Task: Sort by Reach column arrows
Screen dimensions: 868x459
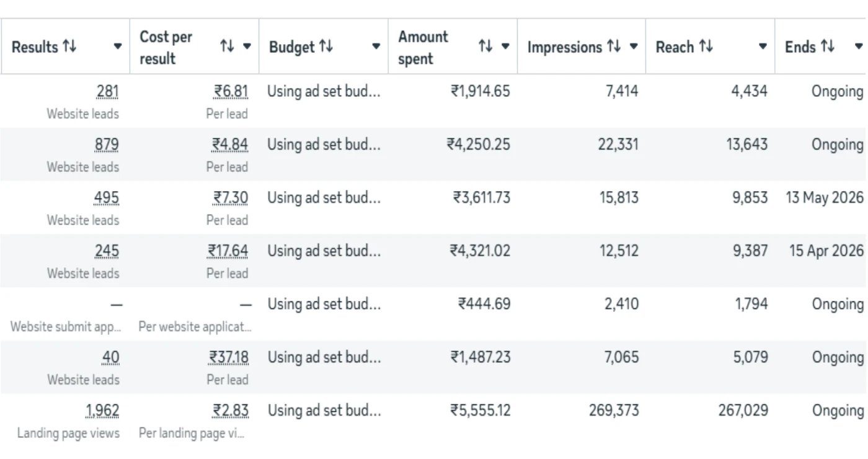Action: tap(706, 47)
